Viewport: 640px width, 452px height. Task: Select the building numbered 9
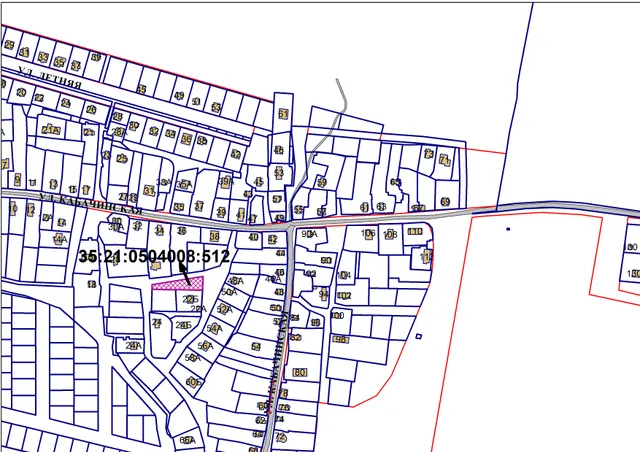click(x=18, y=179)
